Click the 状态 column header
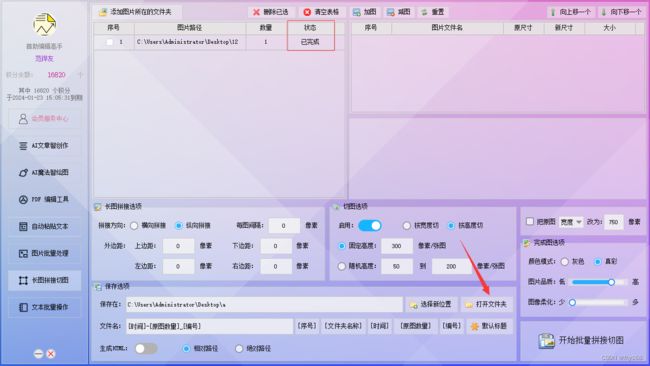The image size is (650, 366). [310, 28]
